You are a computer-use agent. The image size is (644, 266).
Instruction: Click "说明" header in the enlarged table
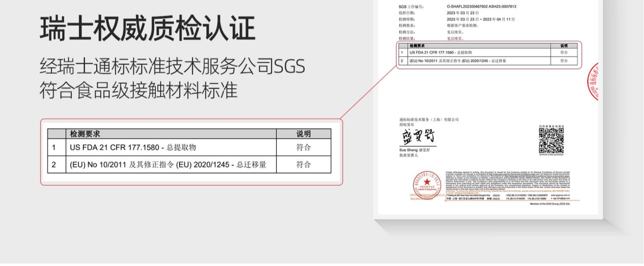(x=304, y=134)
